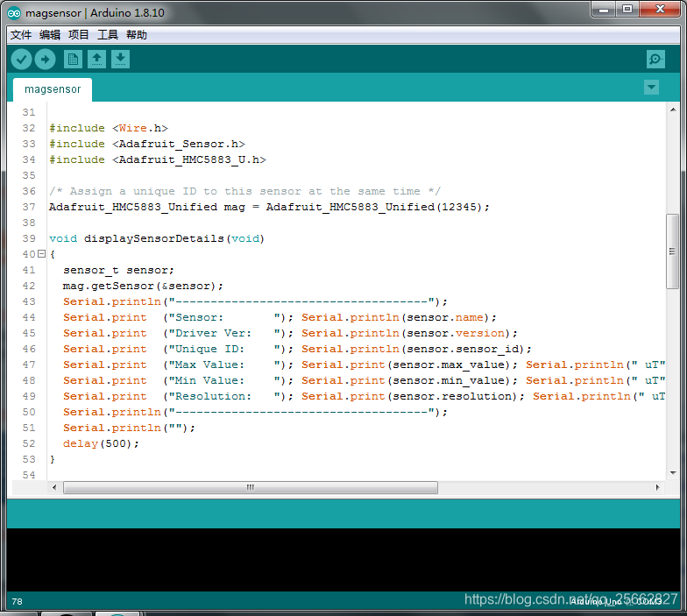Click the #include <Wire.h> line

coord(109,128)
